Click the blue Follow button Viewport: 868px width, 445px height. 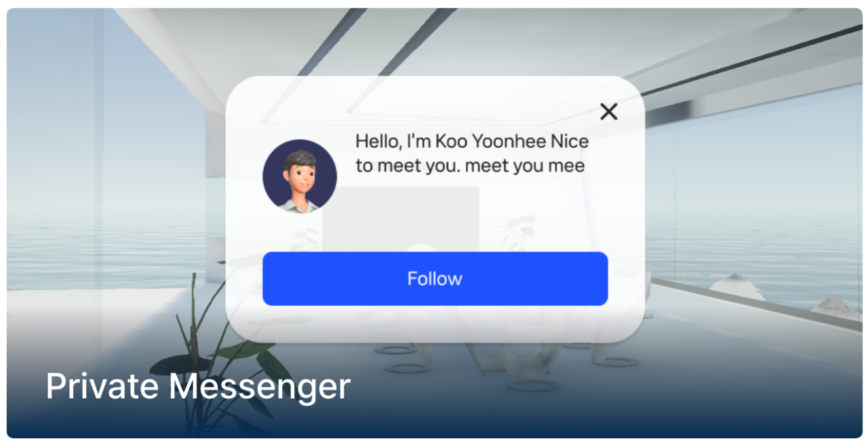tap(435, 279)
